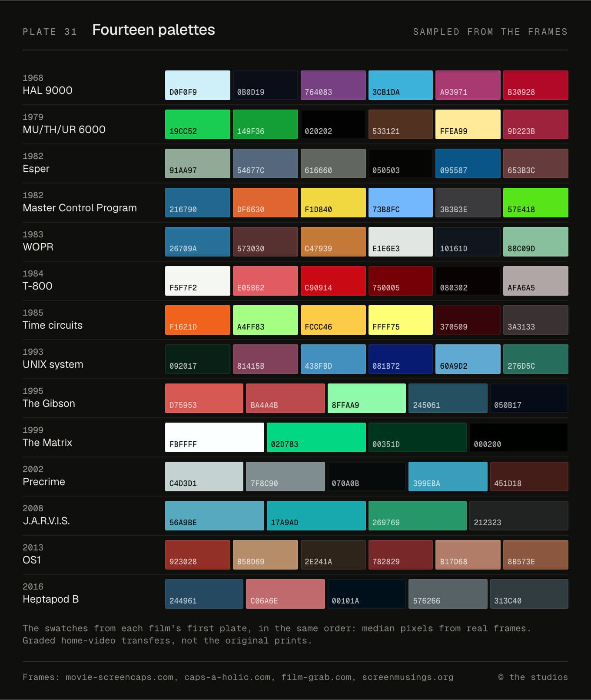Select the 02D783 green swatch
The height and width of the screenshot is (700, 591).
pyautogui.click(x=316, y=437)
